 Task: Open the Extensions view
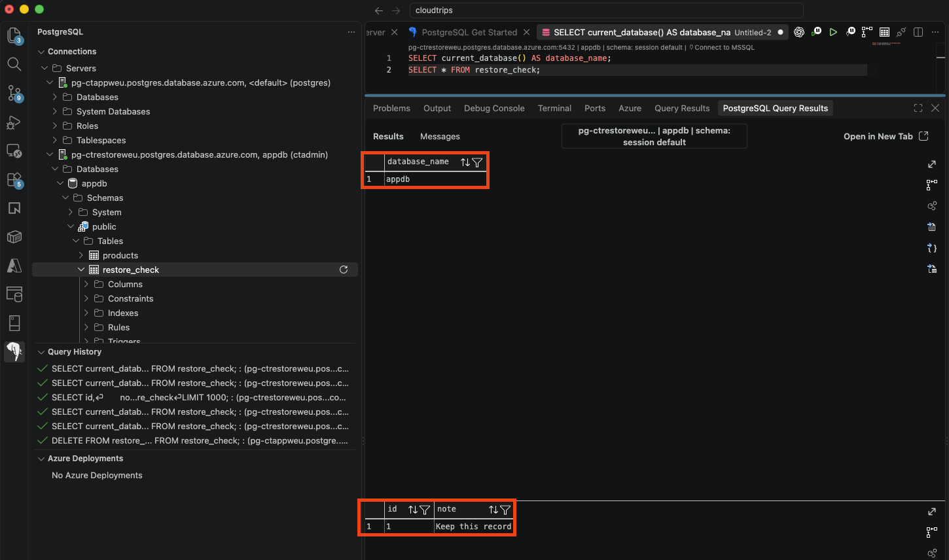[14, 180]
